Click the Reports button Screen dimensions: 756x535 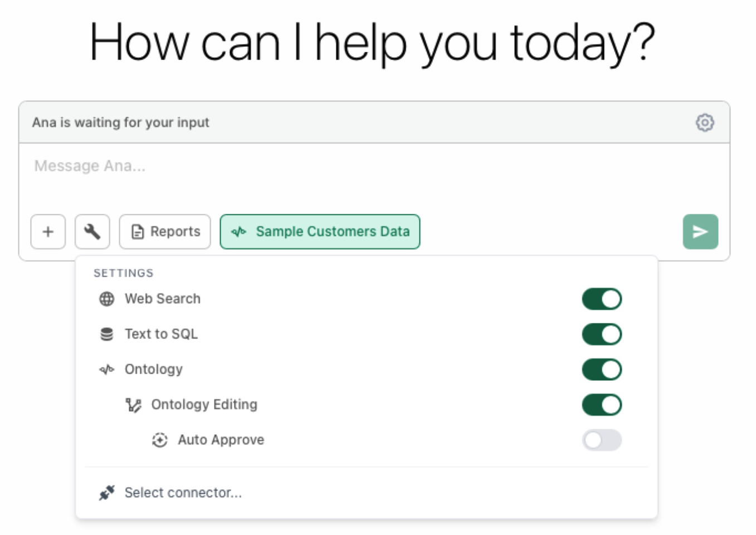[x=165, y=231]
